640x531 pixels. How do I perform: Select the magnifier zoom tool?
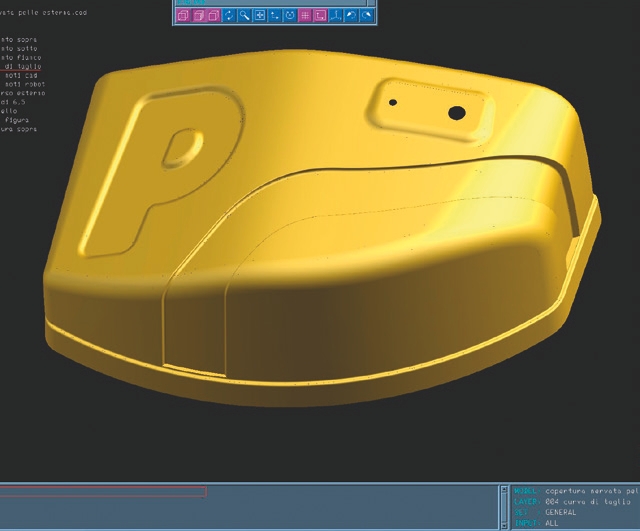point(244,16)
